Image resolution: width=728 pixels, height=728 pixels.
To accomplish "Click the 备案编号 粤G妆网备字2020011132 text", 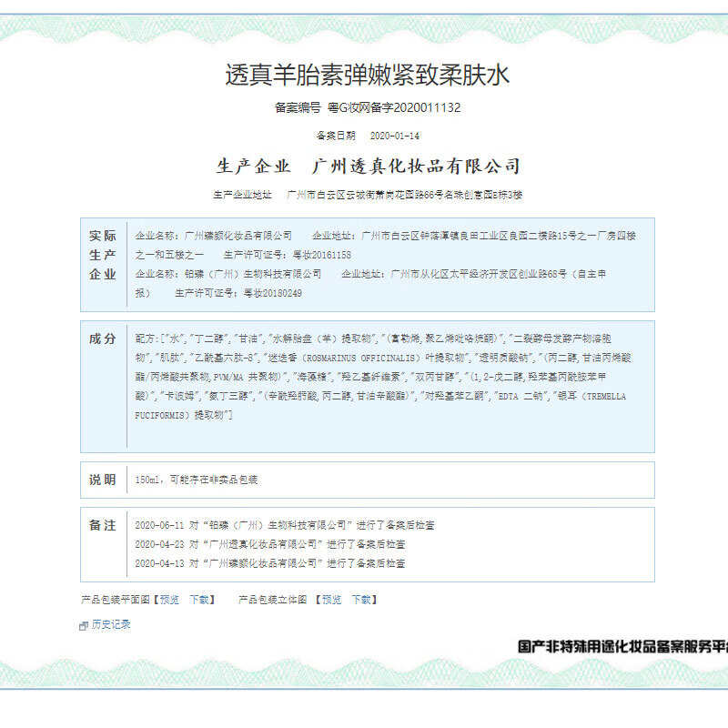I will pos(368,107).
